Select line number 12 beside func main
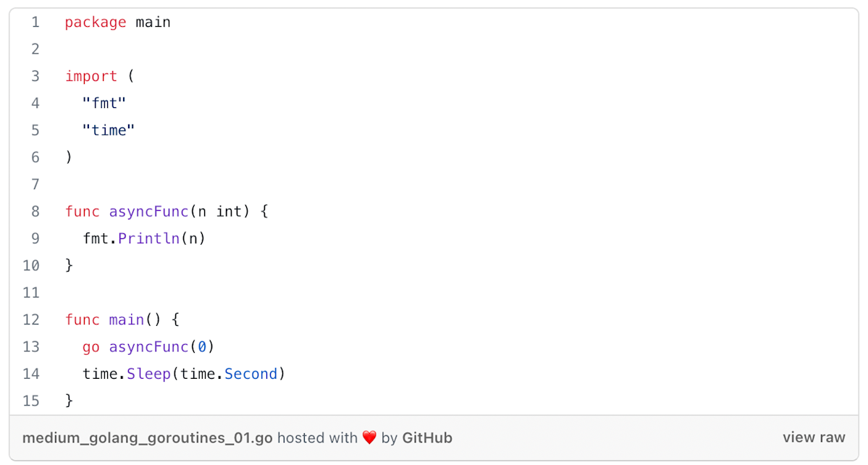 point(31,319)
